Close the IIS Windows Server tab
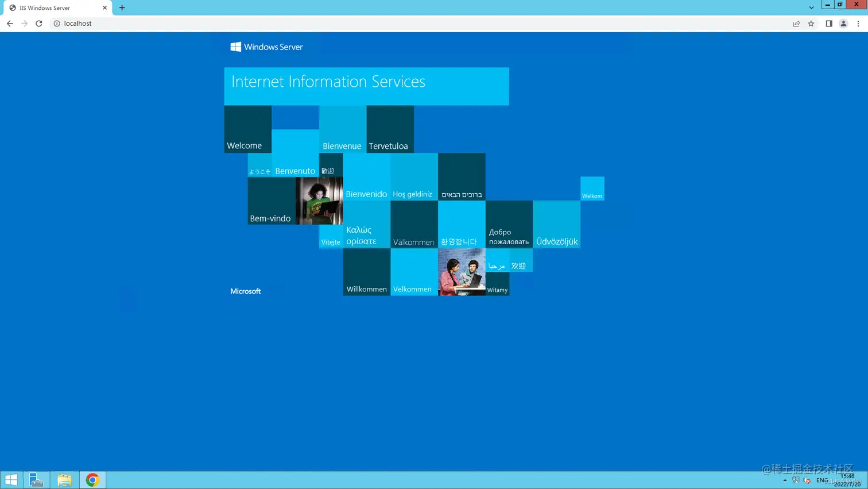The image size is (868, 489). pos(104,8)
